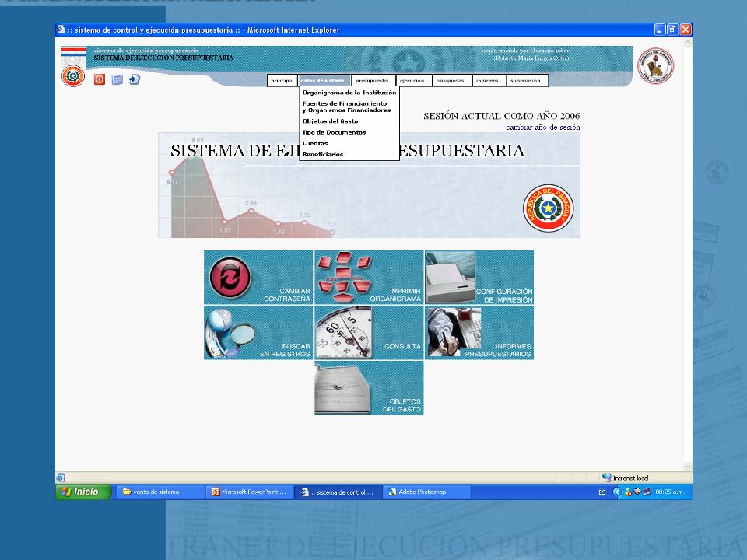Click the 'SISTEMA DE EJECUCIÓN PRESUPUESTARIA' header title
This screenshot has height=560, width=747.
[163, 58]
